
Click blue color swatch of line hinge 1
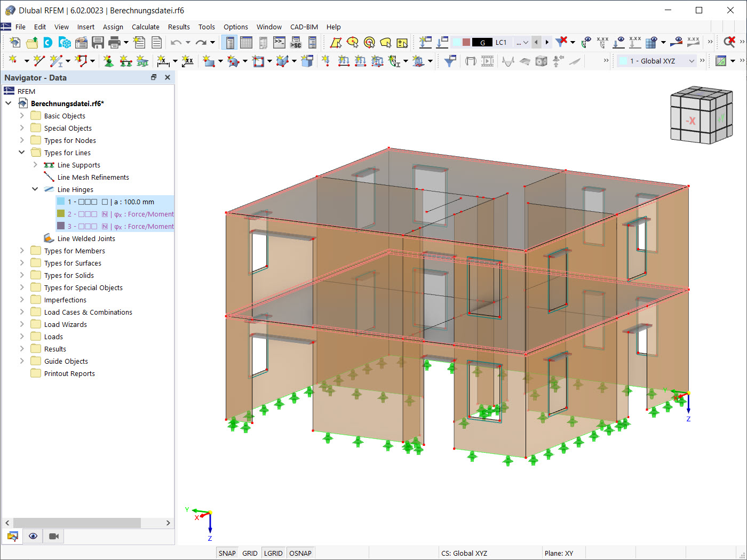pyautogui.click(x=61, y=202)
